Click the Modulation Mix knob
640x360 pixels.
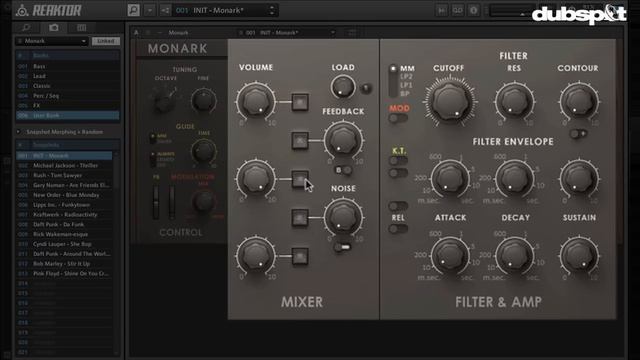point(204,201)
